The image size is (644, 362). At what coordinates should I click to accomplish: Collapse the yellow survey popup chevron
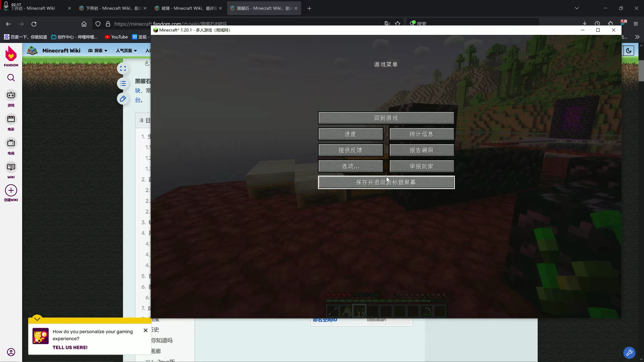click(x=37, y=319)
